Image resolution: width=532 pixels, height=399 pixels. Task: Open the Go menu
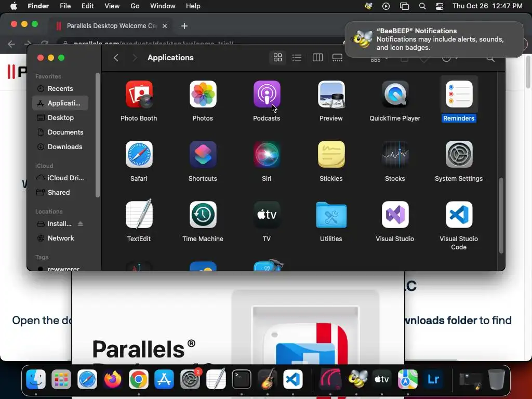(x=135, y=6)
